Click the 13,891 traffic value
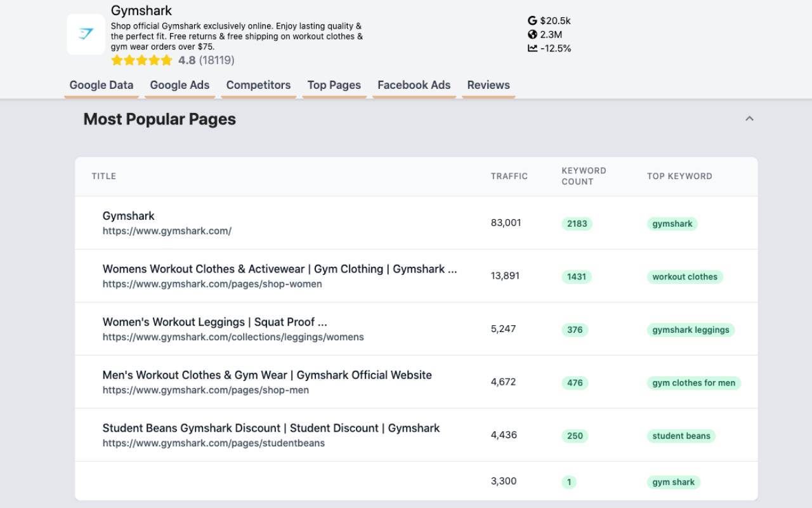 click(505, 276)
